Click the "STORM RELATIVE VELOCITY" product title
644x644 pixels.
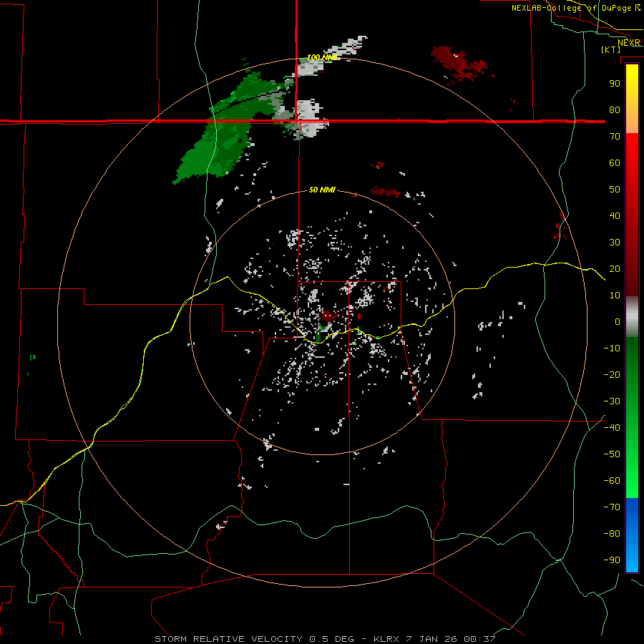(228, 639)
